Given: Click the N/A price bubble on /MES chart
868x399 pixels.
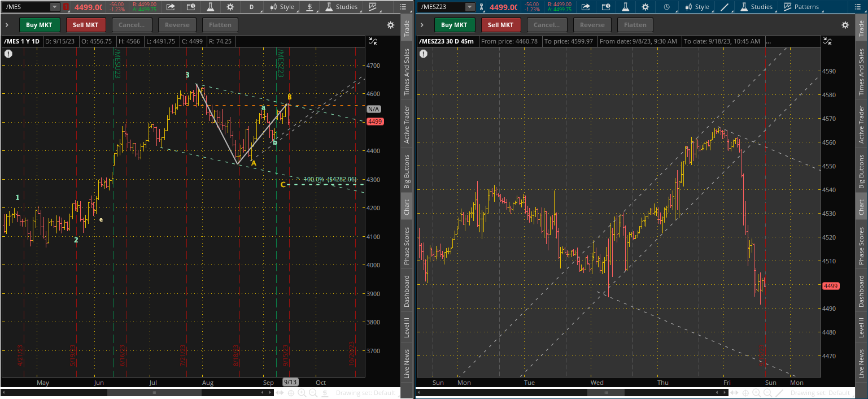Looking at the screenshot, I should point(373,109).
